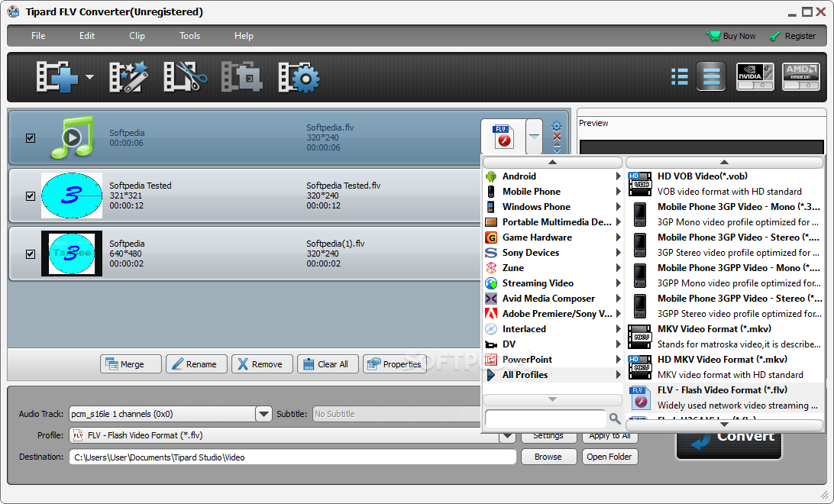This screenshot has height=504, width=834.
Task: Click the Rename button
Action: pyautogui.click(x=196, y=364)
